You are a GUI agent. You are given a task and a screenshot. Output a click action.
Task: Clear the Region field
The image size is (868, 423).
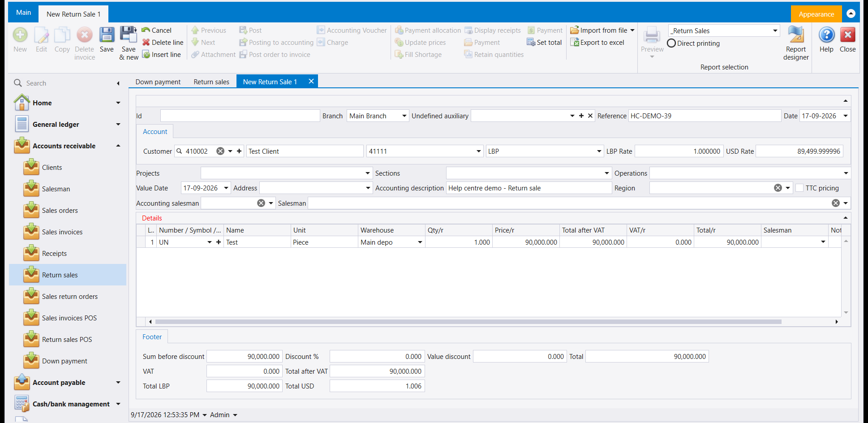(x=778, y=188)
